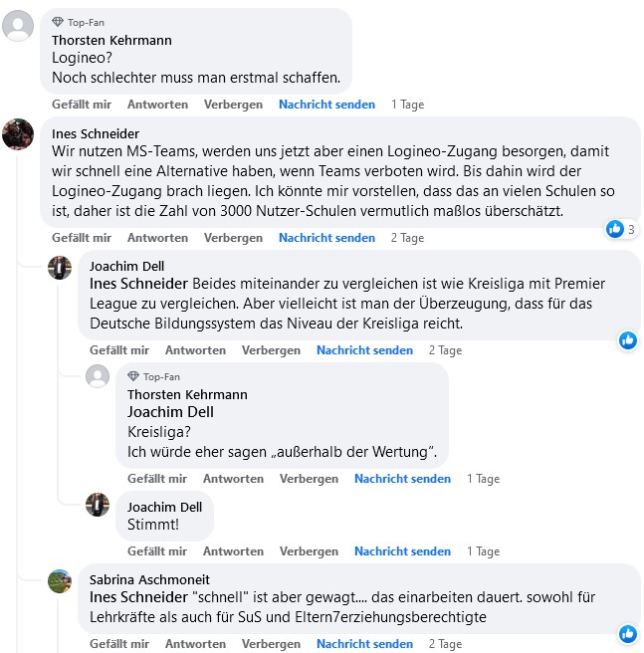
Task: Hide Ines Schneider's comment with Verbergen
Action: (233, 238)
